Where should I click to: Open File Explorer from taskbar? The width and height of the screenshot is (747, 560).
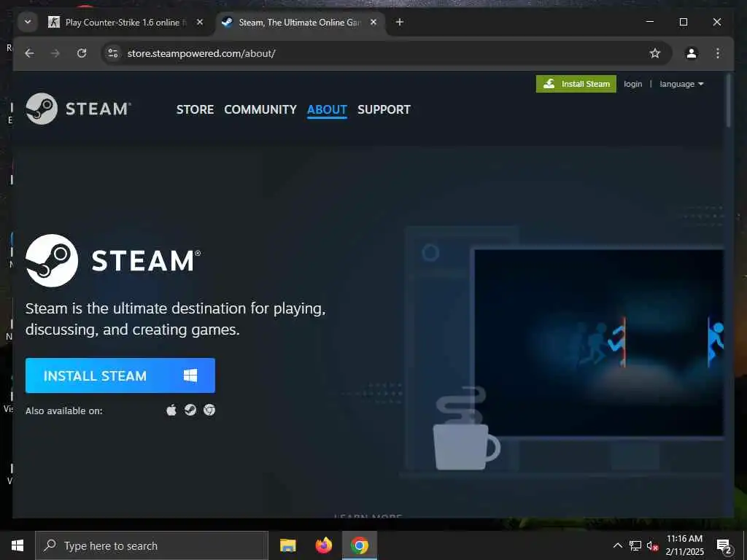[x=287, y=545]
